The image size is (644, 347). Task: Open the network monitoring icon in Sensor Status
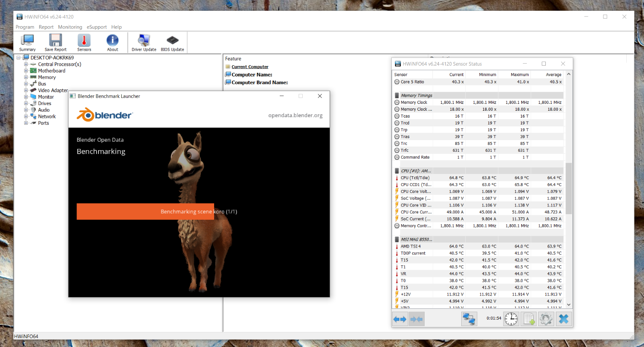pos(469,319)
